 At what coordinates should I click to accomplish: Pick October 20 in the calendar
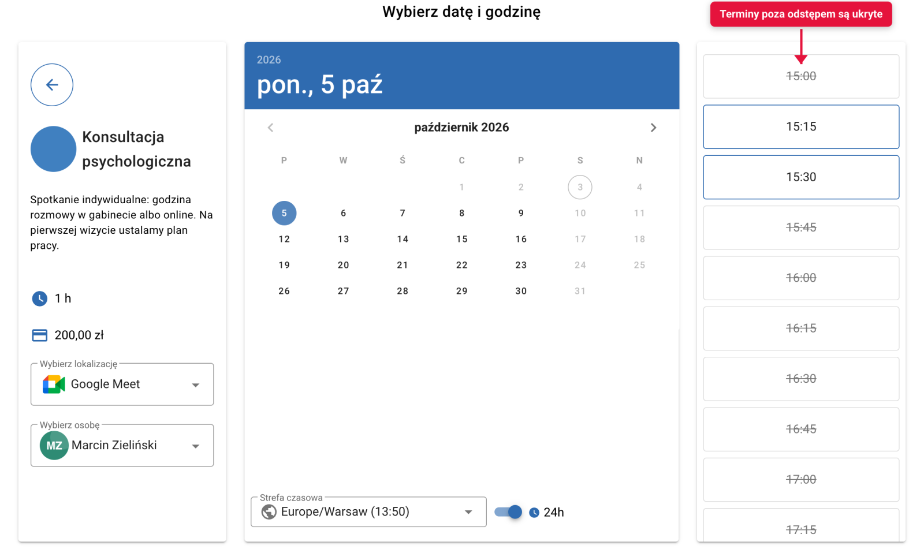pyautogui.click(x=344, y=265)
